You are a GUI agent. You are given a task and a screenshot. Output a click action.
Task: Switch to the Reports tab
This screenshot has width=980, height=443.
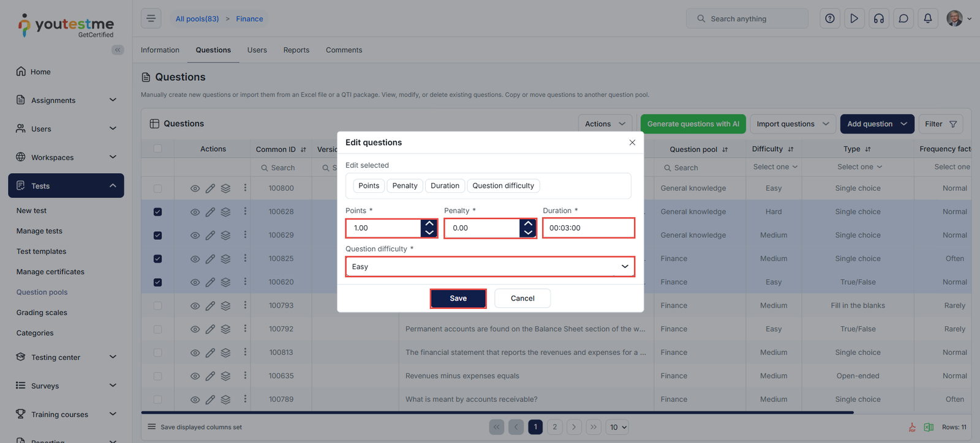(296, 50)
